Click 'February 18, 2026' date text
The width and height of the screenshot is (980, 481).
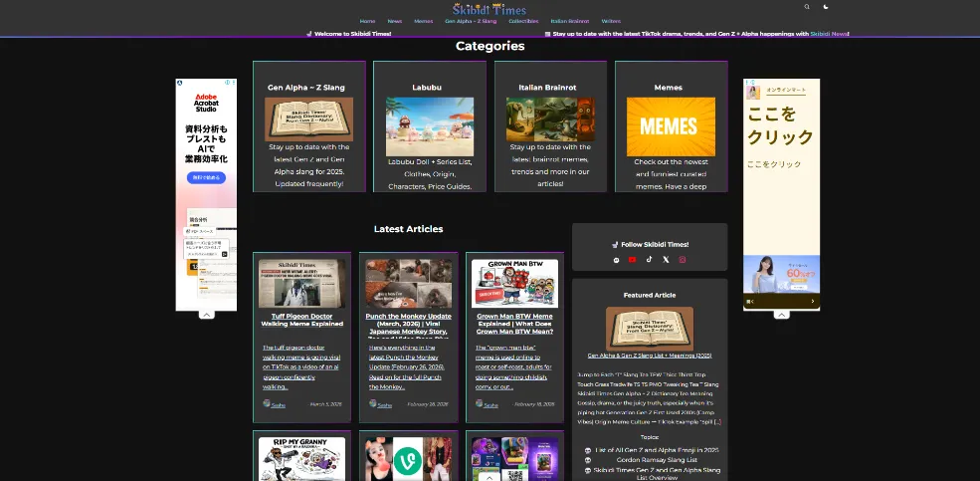point(533,404)
